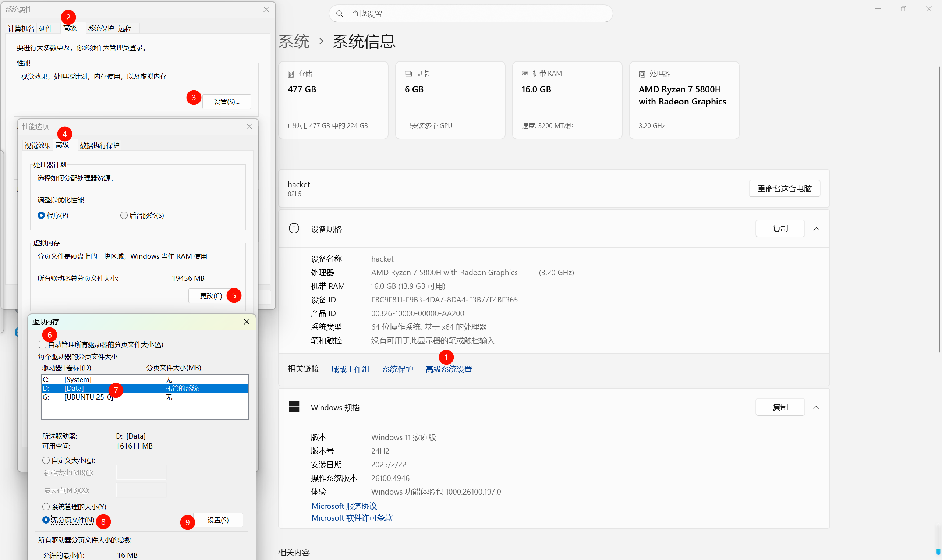The height and width of the screenshot is (560, 942).
Task: Click 重命名这台电脑 button
Action: click(784, 188)
